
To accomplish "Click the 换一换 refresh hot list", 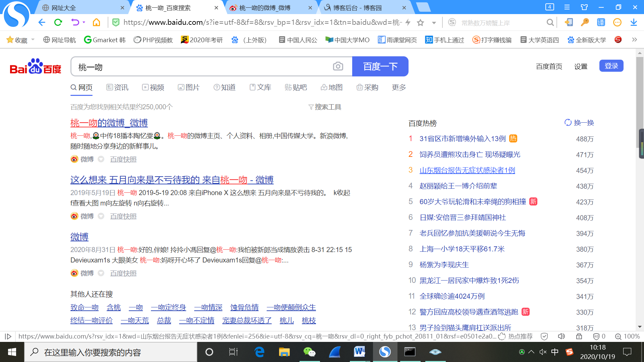I will tap(579, 123).
